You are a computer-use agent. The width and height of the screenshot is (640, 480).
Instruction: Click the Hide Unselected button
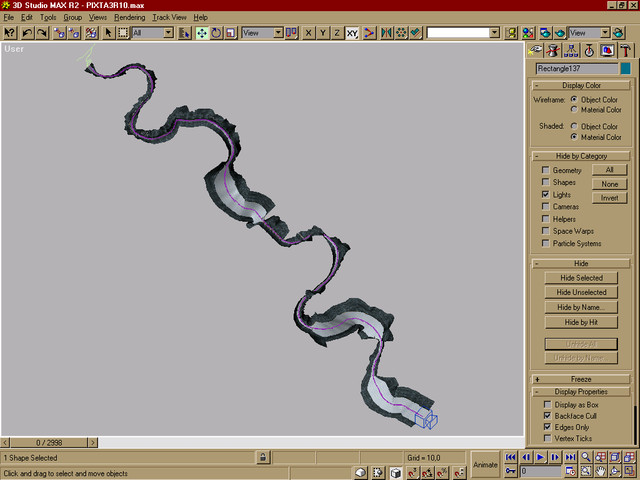click(x=581, y=292)
